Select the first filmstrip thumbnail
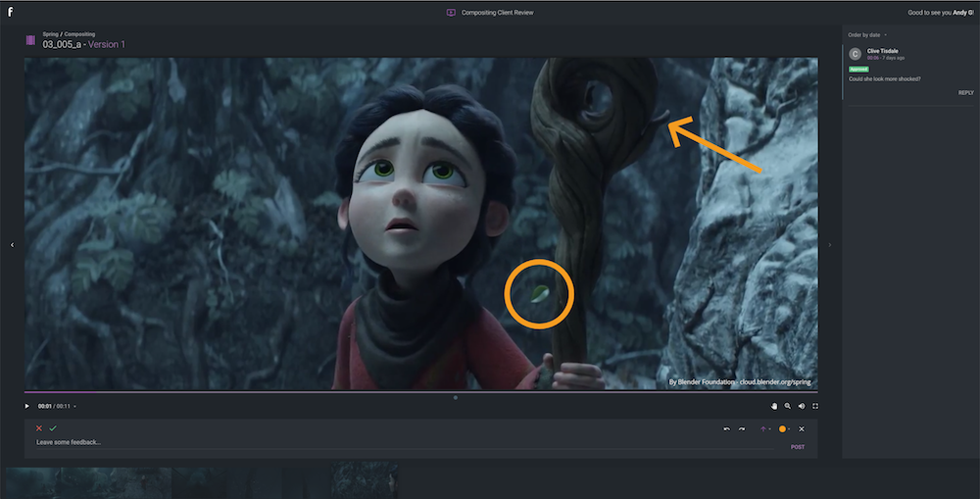 [31, 482]
